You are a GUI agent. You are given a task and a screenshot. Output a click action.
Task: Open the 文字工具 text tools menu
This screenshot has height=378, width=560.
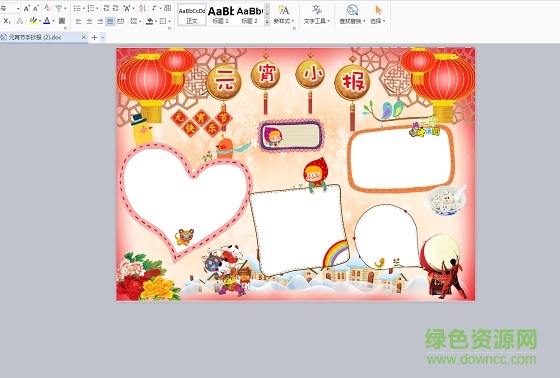[317, 15]
